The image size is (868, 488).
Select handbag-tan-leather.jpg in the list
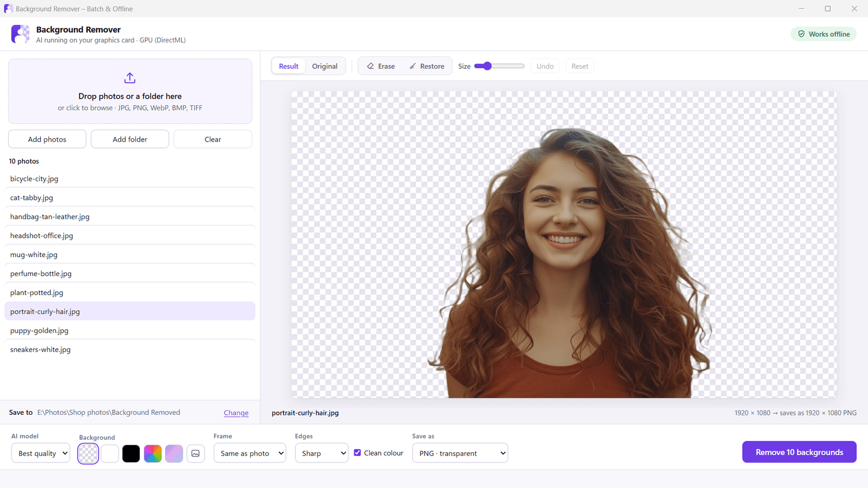coord(130,216)
